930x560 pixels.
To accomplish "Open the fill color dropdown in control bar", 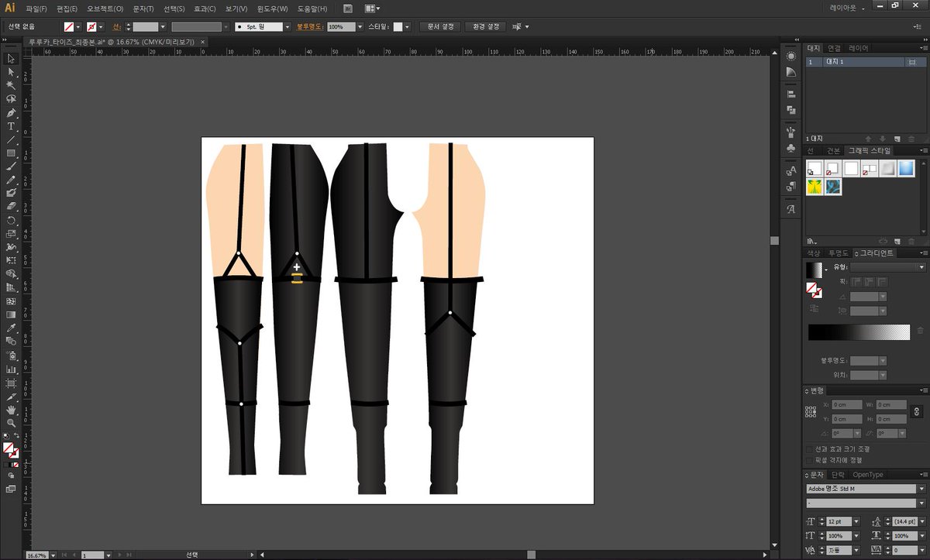I will [x=79, y=26].
